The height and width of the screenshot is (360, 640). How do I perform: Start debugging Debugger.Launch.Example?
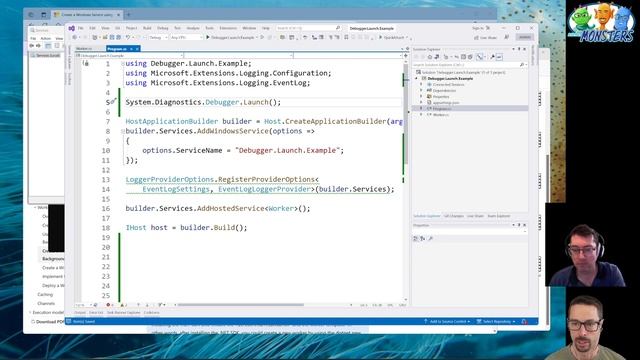point(231,38)
